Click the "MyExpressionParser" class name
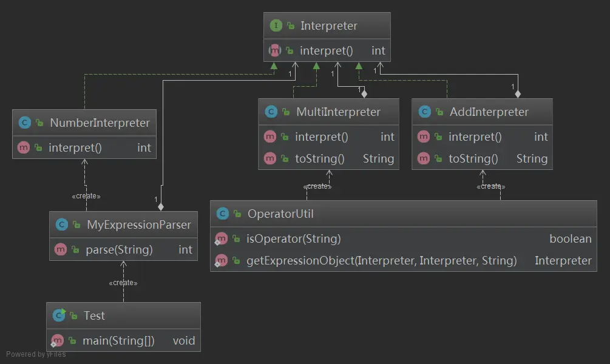The image size is (610, 364). (139, 225)
